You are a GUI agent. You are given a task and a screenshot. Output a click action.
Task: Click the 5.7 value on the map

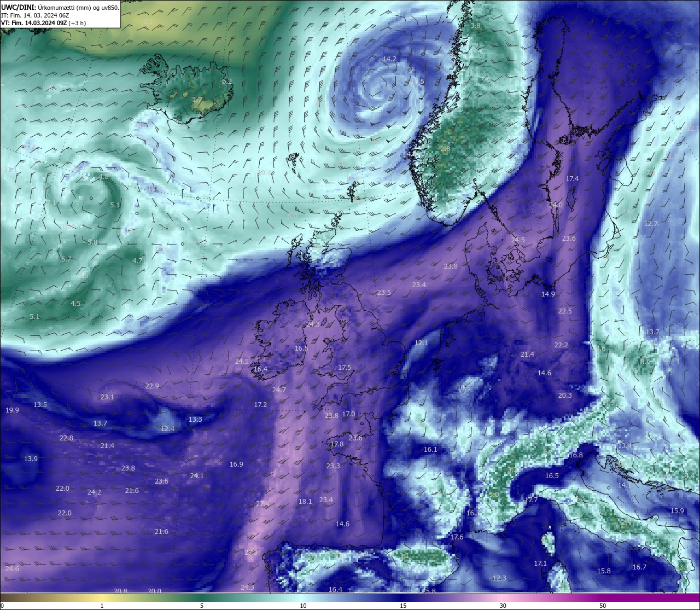66,259
